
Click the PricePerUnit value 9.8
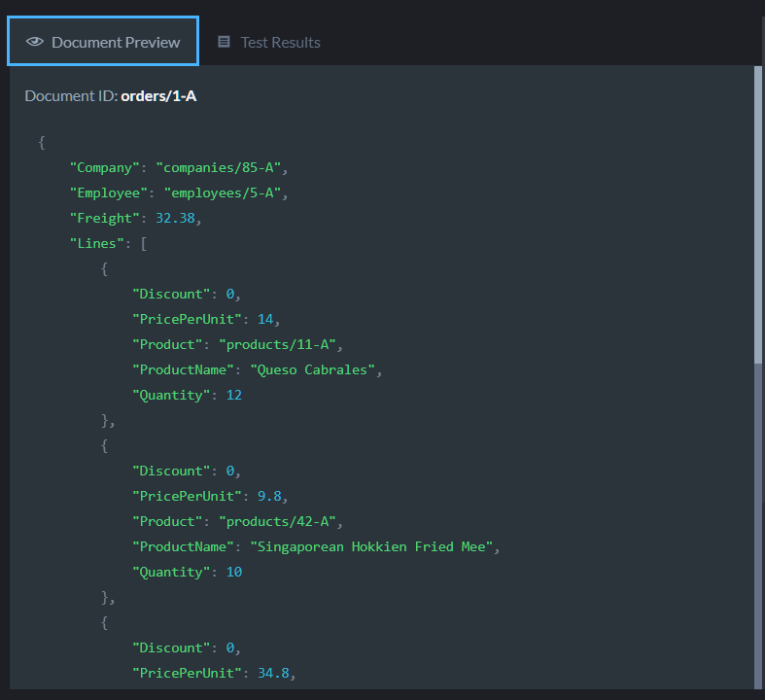[x=269, y=496]
